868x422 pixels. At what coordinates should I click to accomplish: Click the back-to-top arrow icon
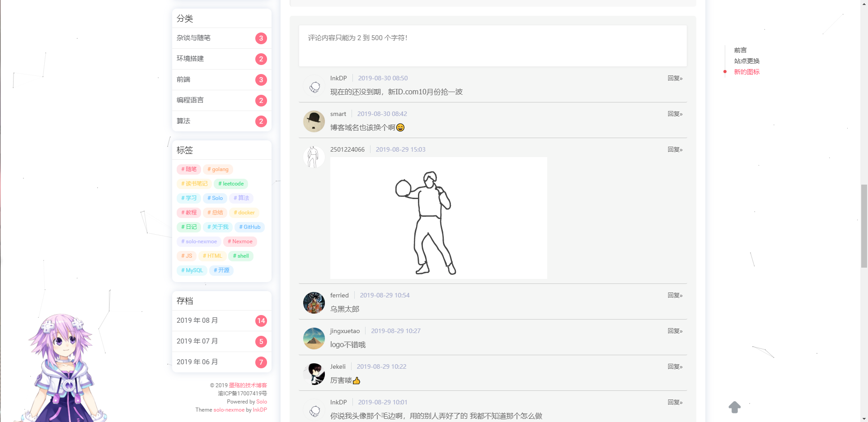tap(734, 407)
